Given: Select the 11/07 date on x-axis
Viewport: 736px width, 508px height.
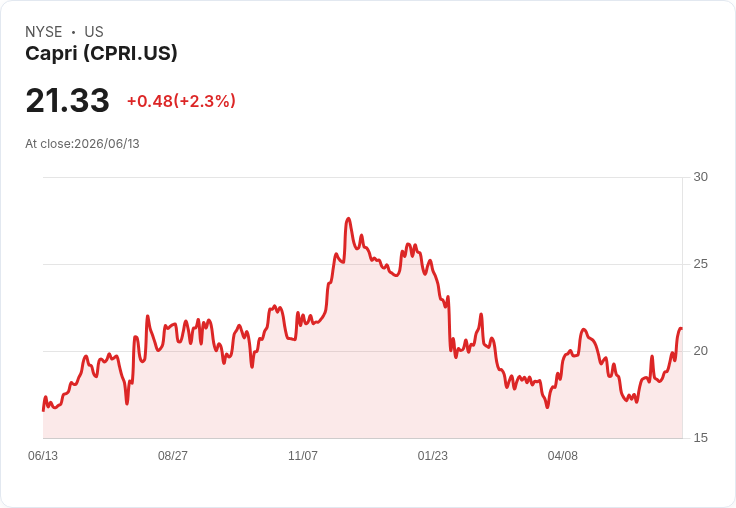Looking at the screenshot, I should 303,455.
